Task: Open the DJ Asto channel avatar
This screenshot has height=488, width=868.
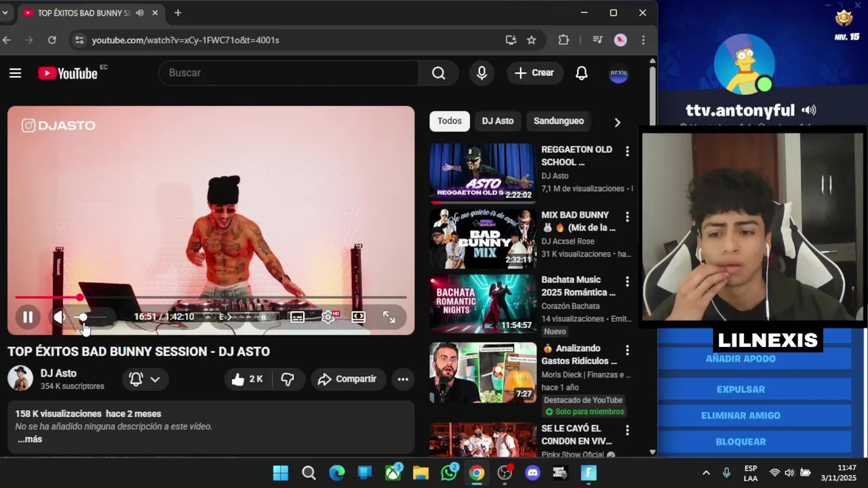Action: point(20,378)
